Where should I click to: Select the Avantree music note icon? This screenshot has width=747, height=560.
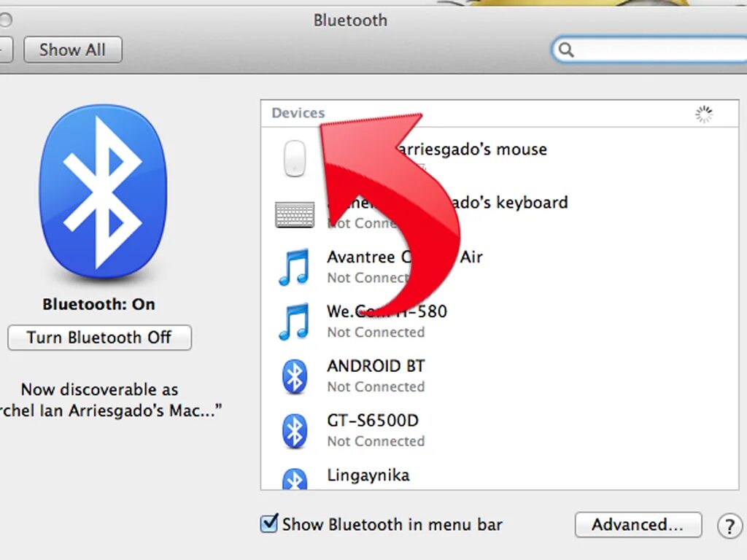coord(294,267)
